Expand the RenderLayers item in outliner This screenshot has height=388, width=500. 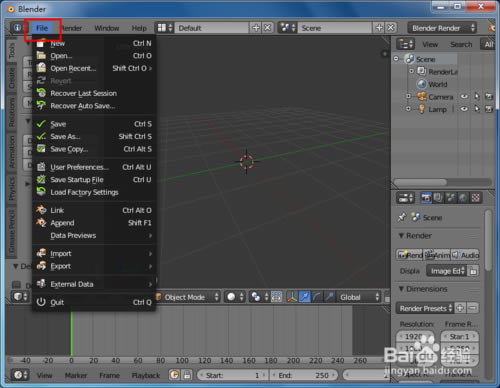[x=411, y=71]
